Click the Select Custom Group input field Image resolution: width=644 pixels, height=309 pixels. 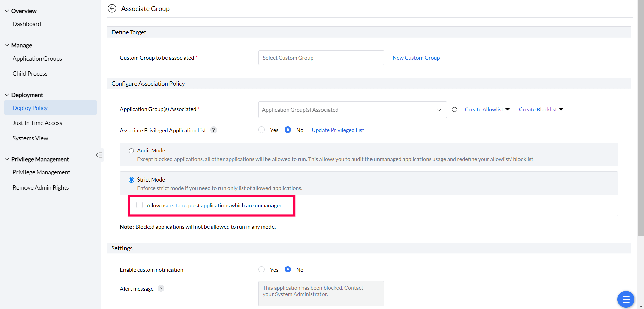click(321, 58)
